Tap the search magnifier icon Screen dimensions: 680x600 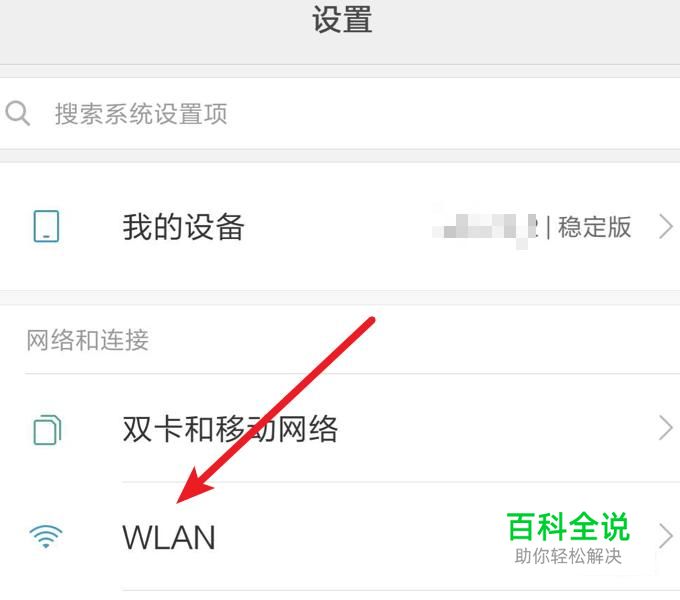pos(18,114)
